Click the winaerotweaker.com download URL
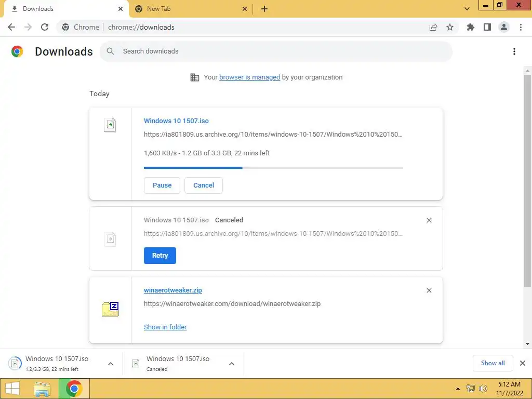The height and width of the screenshot is (399, 532). point(232,303)
